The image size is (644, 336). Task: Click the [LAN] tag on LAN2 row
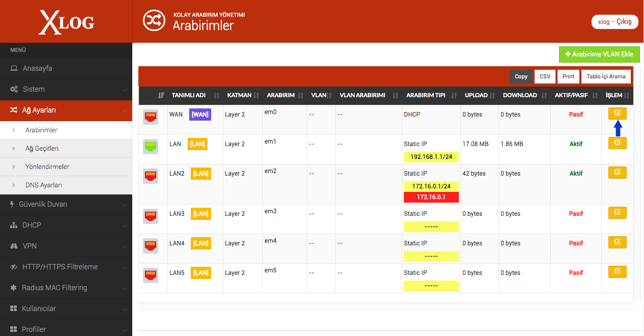201,174
